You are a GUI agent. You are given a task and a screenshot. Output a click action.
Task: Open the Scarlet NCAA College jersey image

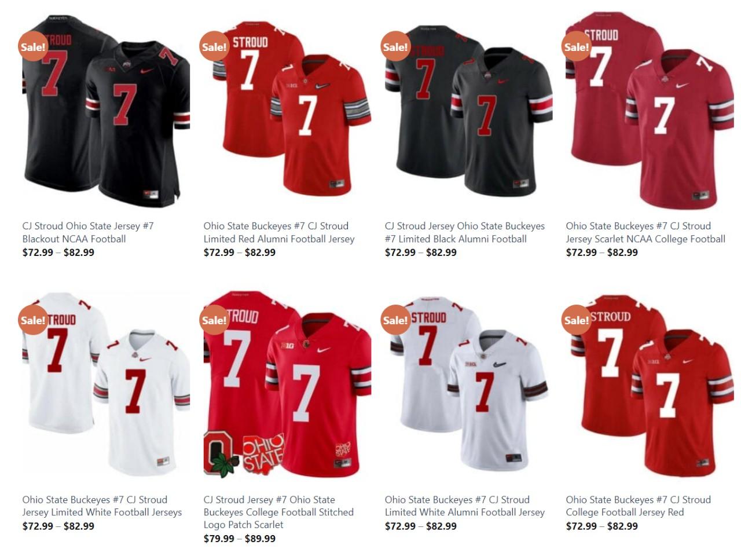coord(650,111)
